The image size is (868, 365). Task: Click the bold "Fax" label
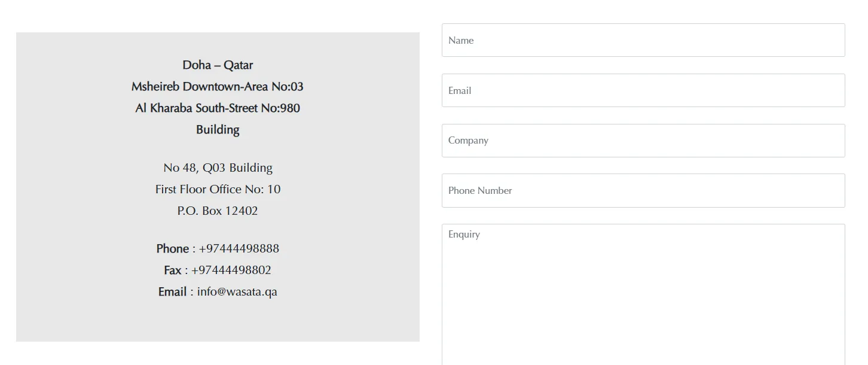pos(173,270)
